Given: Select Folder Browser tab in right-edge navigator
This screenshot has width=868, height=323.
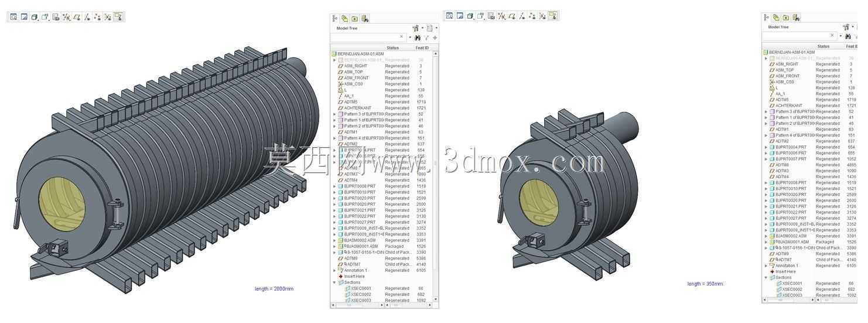Looking at the screenshot, I should (786, 18).
